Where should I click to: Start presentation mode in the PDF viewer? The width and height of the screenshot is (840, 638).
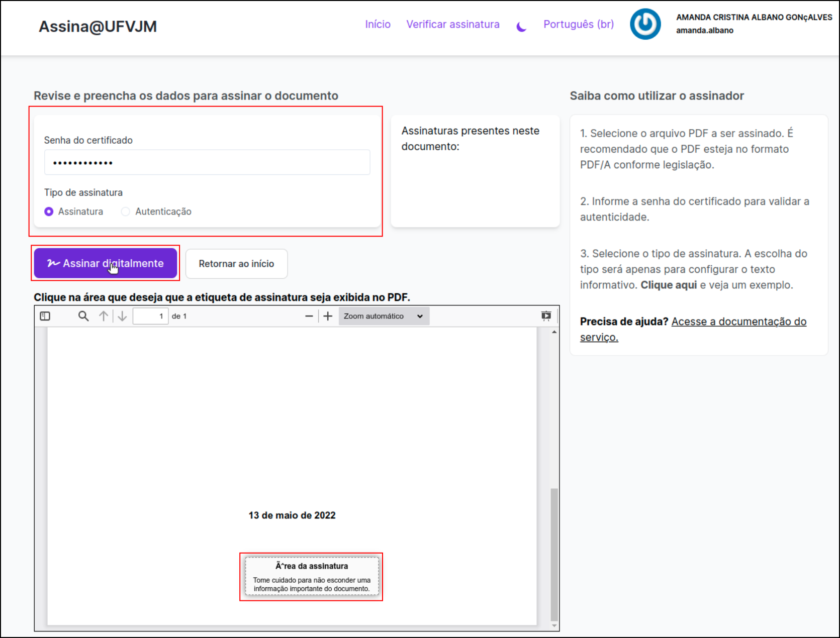coord(546,316)
